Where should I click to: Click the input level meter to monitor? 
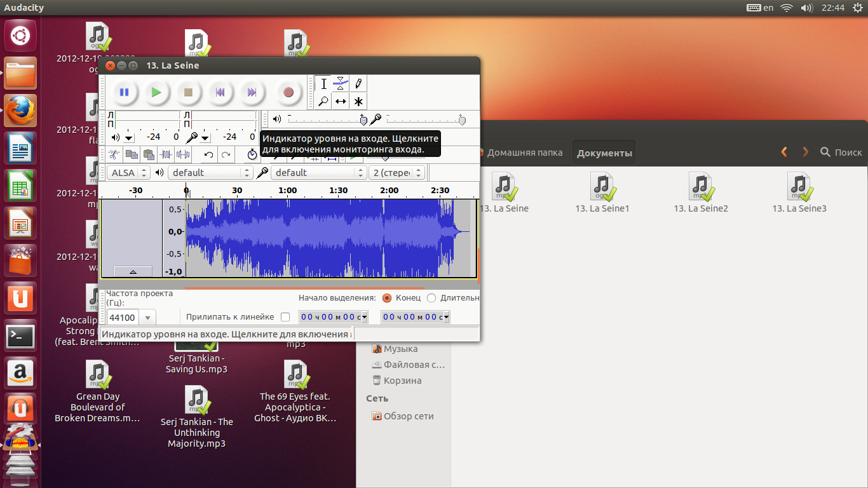pos(224,119)
